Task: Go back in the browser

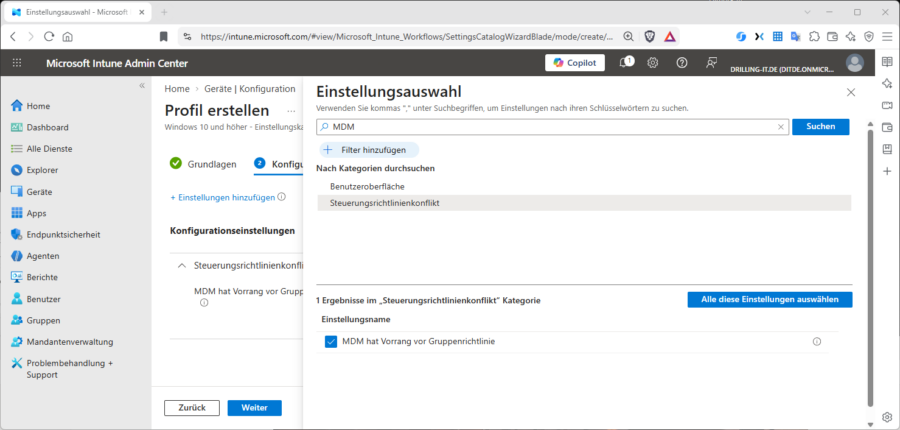Action: coord(14,37)
